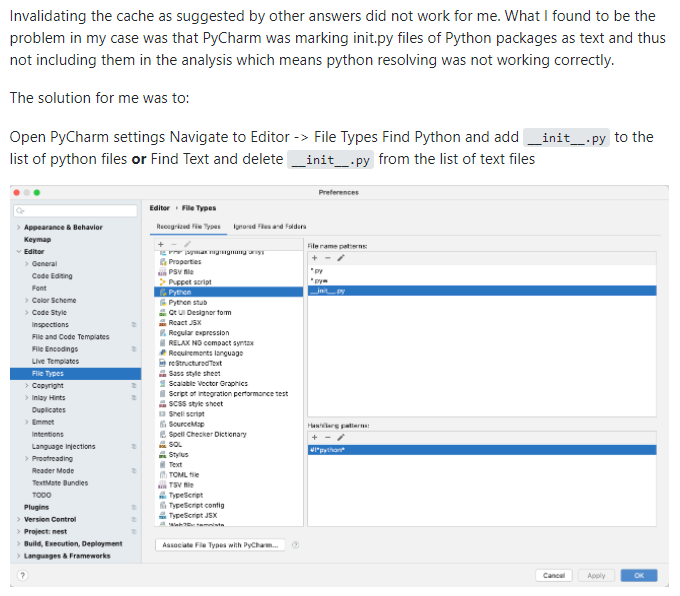Viewport: 680px width, 596px height.
Task: Switch to Recognized File Types tab
Action: (x=188, y=226)
